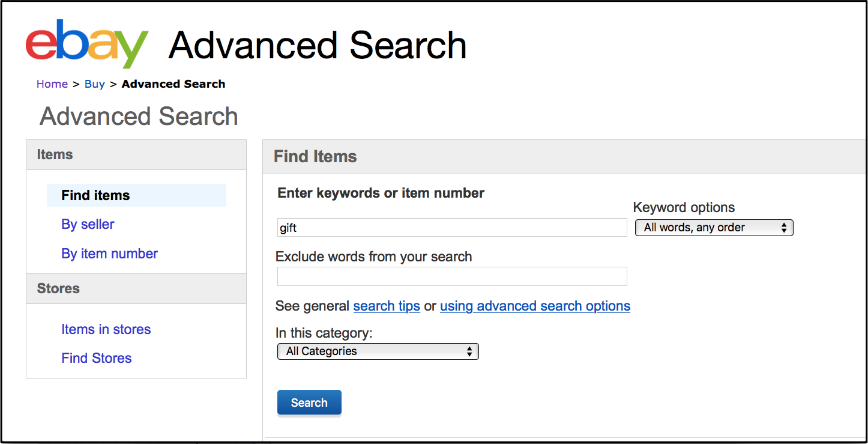Go to Home in the breadcrumb
This screenshot has width=868, height=444.
click(x=52, y=84)
